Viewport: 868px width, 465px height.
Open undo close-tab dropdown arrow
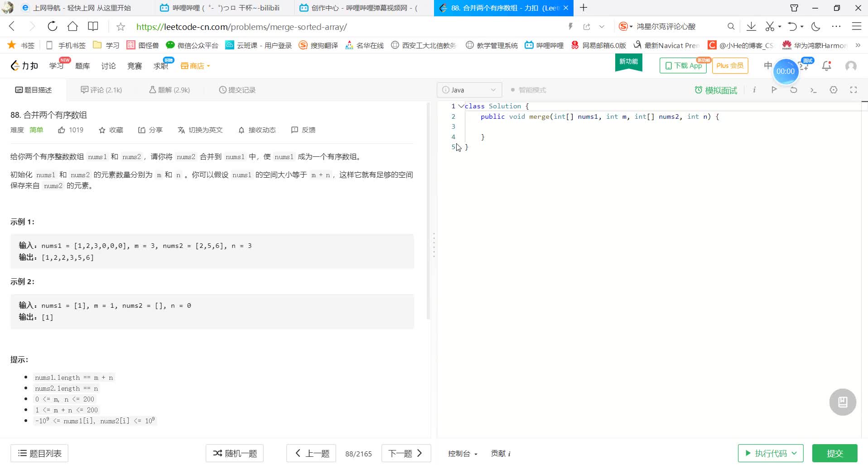tap(802, 26)
